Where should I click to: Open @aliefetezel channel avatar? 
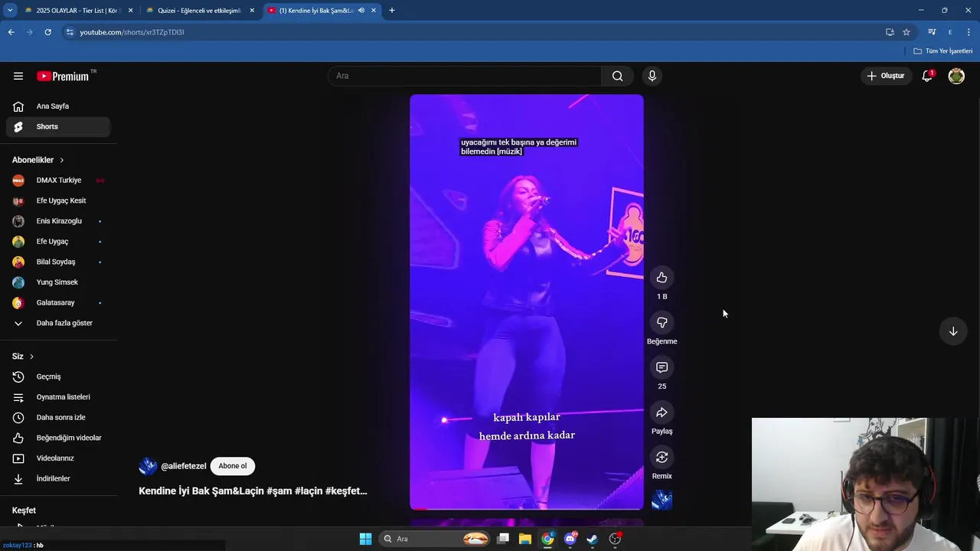[x=148, y=466]
